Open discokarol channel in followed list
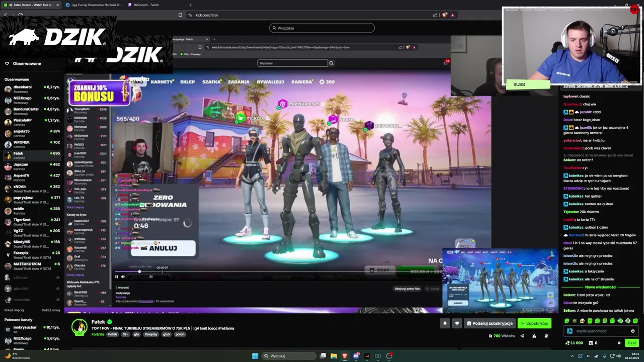Viewport: 644px width, 362px height. pyautogui.click(x=32, y=89)
